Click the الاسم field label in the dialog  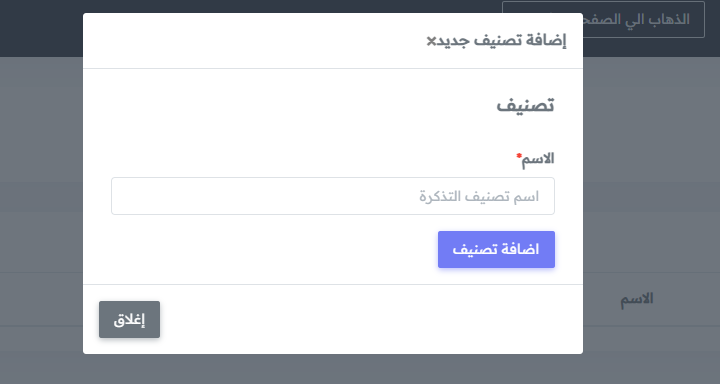click(538, 159)
